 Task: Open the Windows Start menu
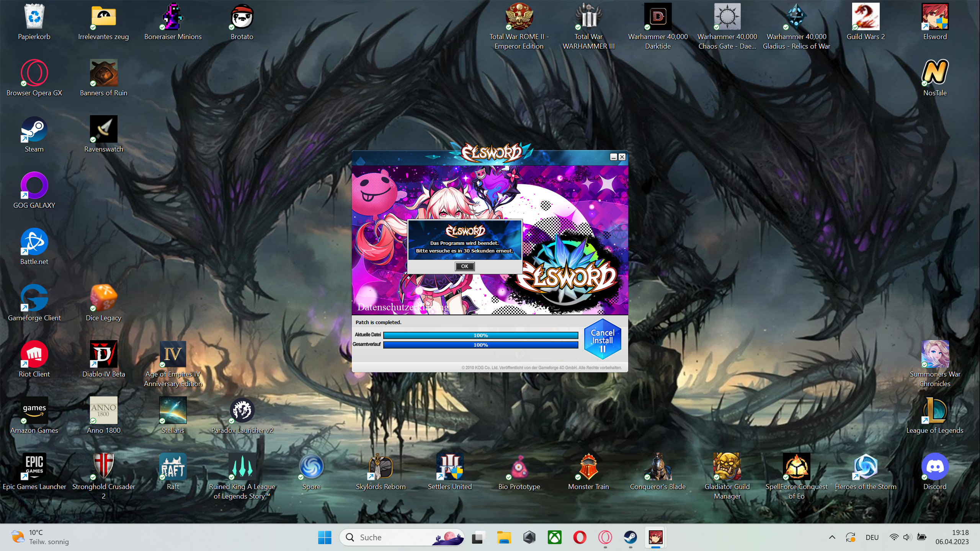pyautogui.click(x=325, y=537)
